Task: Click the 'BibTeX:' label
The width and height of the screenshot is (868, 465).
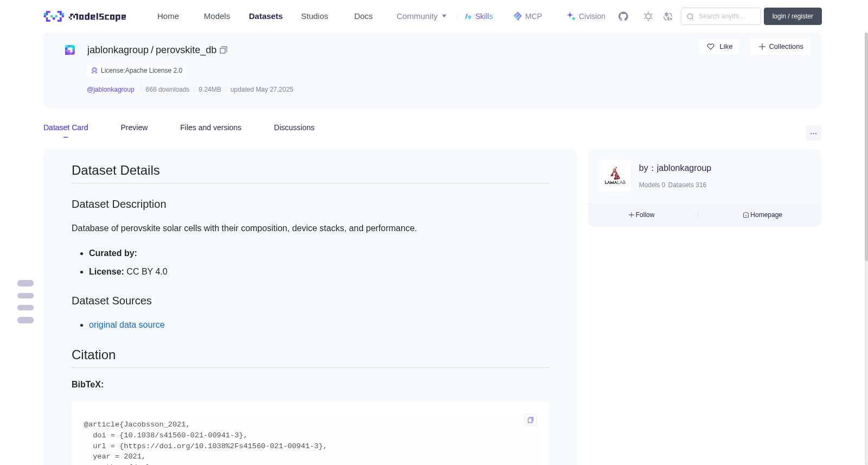Action: pos(87,384)
